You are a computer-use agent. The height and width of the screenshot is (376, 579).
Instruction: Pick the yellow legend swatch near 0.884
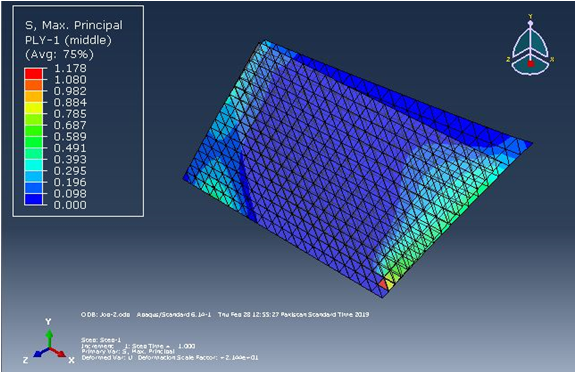34,108
